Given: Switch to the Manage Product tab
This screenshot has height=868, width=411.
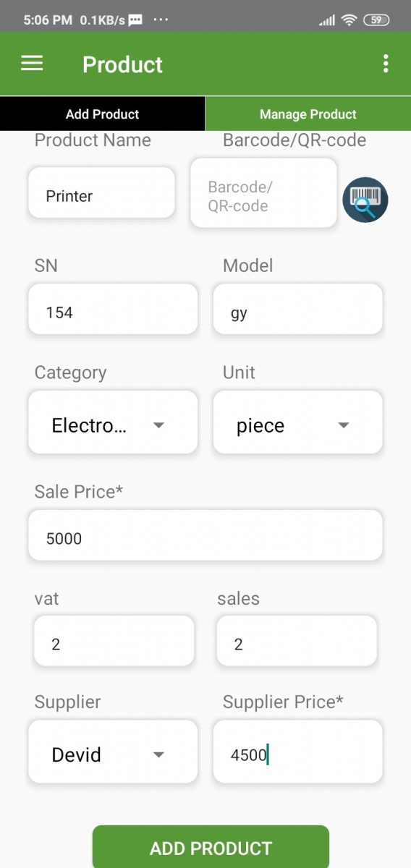Looking at the screenshot, I should [x=308, y=114].
